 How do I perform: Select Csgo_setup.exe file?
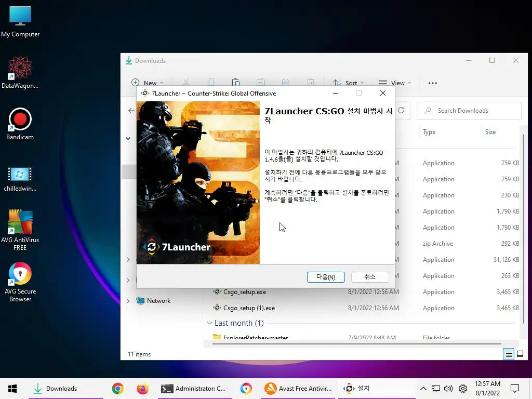point(245,292)
